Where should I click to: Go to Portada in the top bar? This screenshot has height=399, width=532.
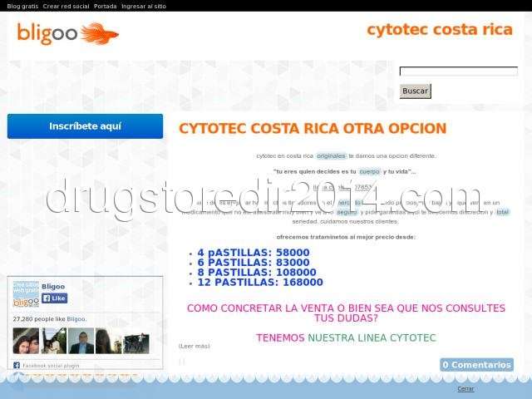(106, 6)
